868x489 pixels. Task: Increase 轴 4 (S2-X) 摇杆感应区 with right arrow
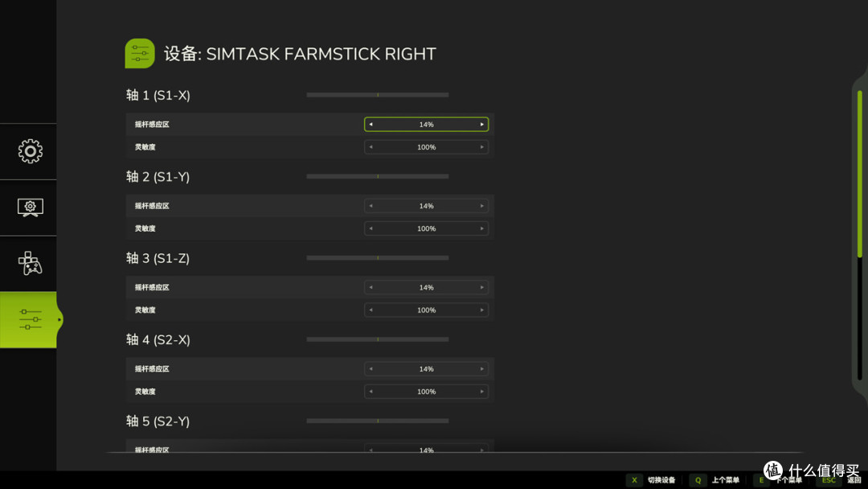(481, 369)
